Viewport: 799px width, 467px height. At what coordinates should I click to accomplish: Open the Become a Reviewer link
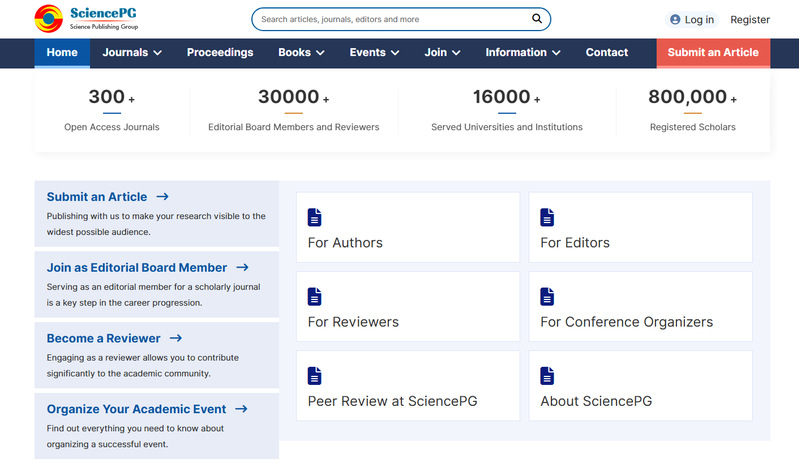(x=114, y=338)
